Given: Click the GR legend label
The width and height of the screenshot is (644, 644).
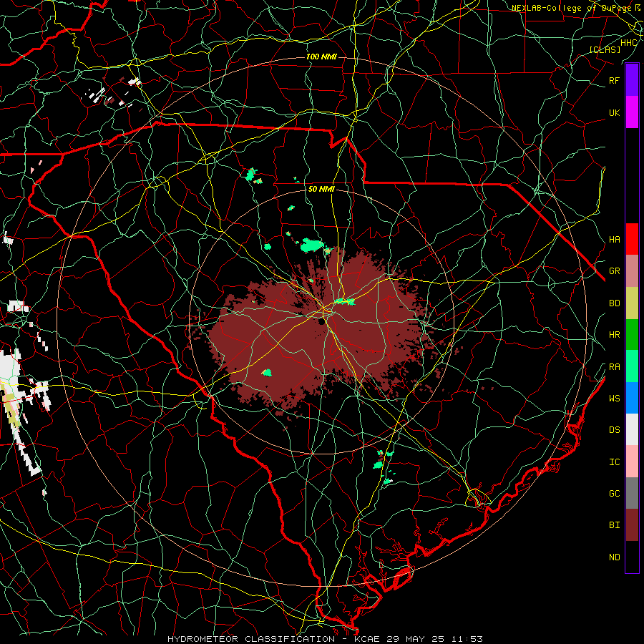Looking at the screenshot, I should (x=614, y=271).
